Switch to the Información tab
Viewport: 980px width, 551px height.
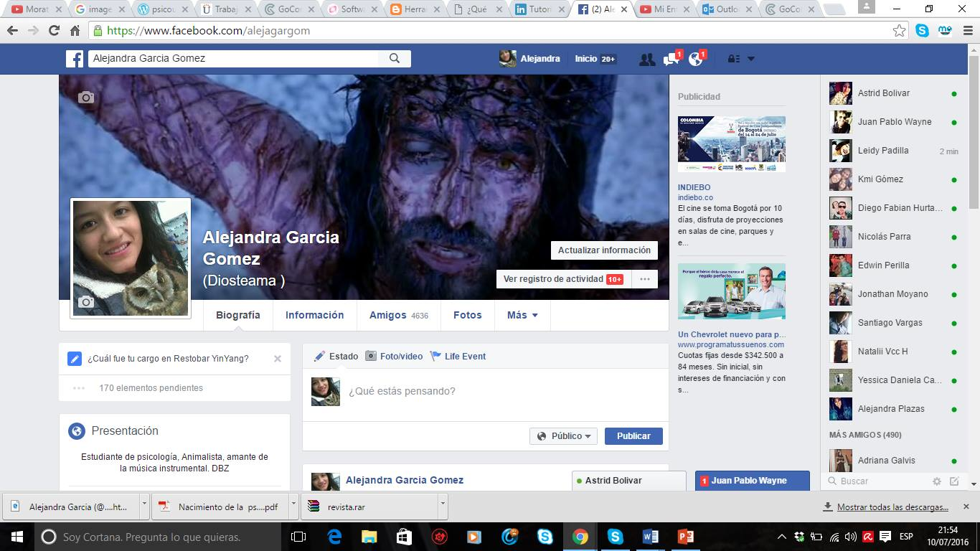coord(314,315)
